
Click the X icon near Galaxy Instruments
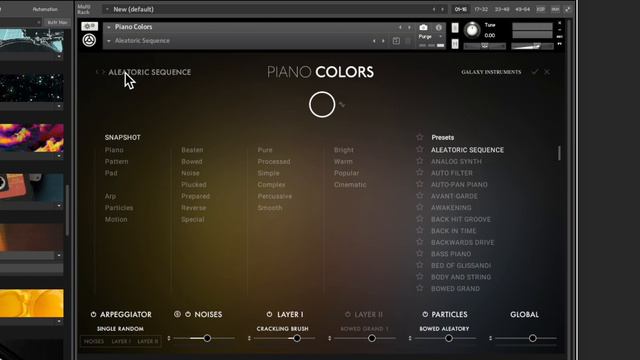(547, 72)
